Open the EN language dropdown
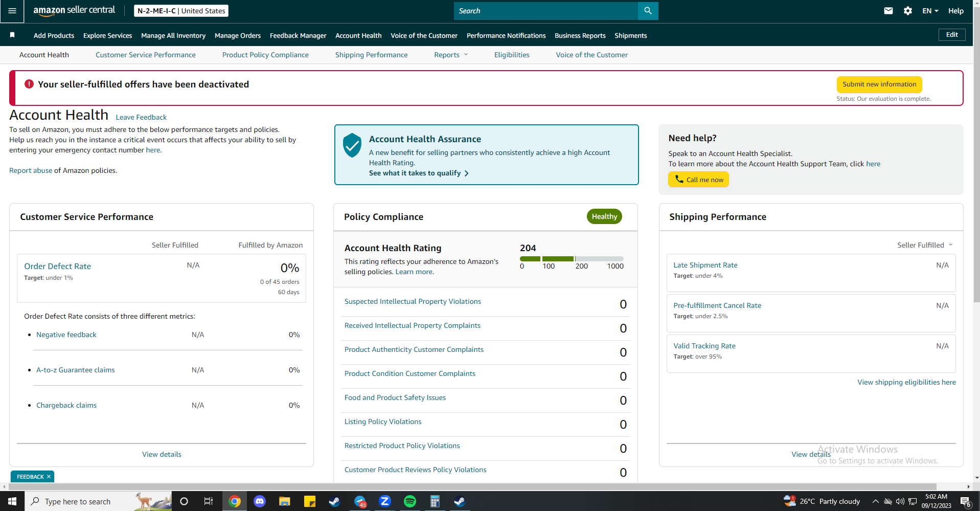980x511 pixels. click(930, 11)
